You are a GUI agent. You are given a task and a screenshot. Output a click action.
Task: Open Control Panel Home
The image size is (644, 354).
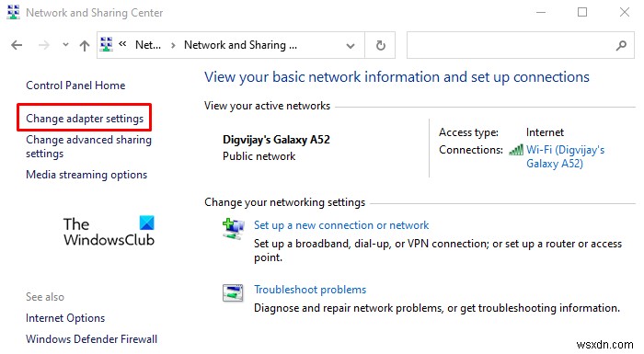75,86
